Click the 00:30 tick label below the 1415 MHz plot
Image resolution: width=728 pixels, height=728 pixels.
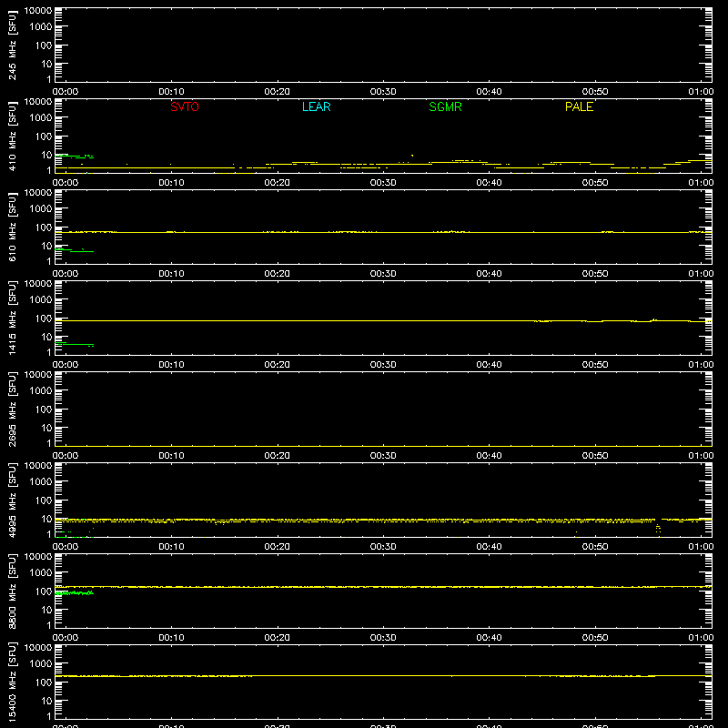click(383, 365)
